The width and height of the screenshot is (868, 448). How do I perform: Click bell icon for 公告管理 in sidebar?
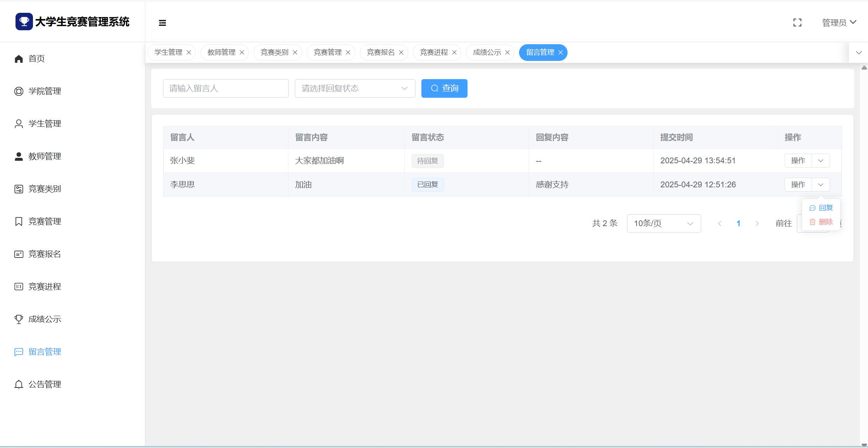pyautogui.click(x=19, y=384)
